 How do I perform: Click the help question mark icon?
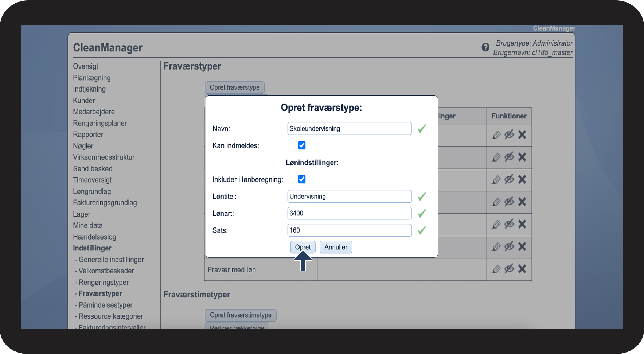pos(485,47)
